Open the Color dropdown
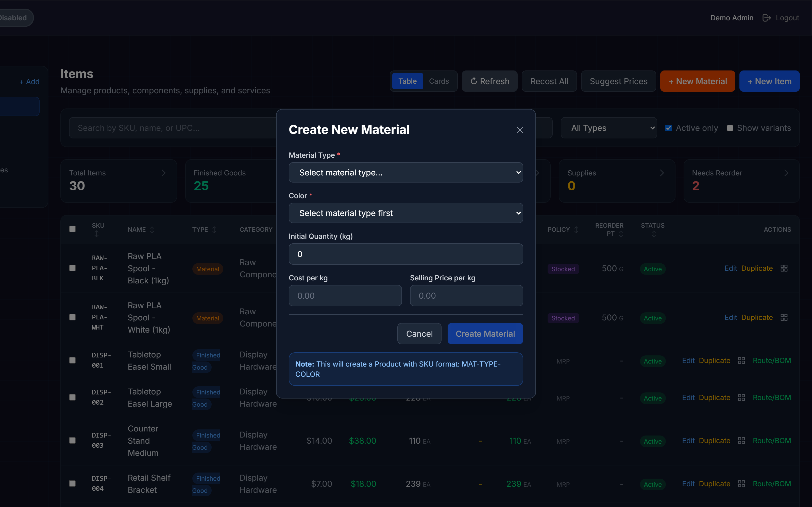Viewport: 812px width, 507px height. [406, 213]
